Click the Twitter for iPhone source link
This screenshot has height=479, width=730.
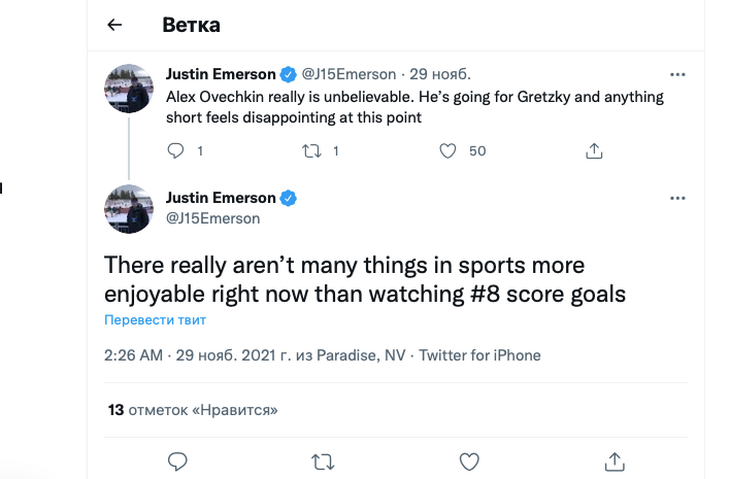point(480,355)
